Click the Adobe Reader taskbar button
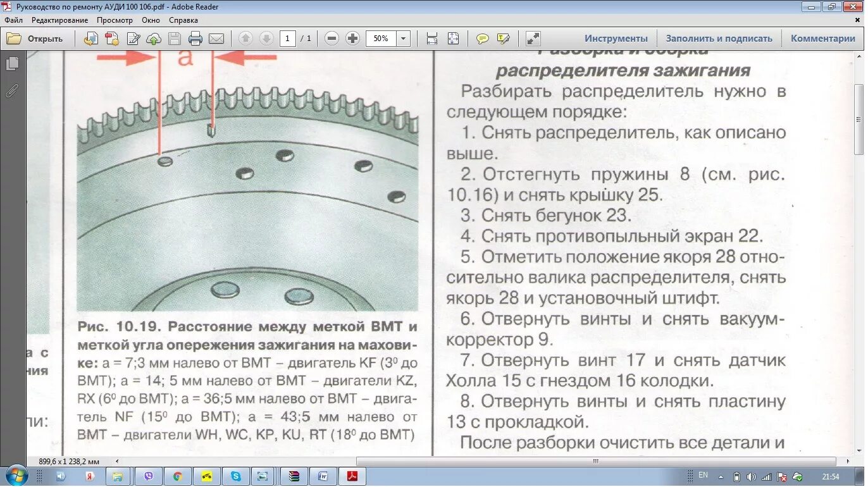This screenshot has height=487, width=868. (x=352, y=476)
